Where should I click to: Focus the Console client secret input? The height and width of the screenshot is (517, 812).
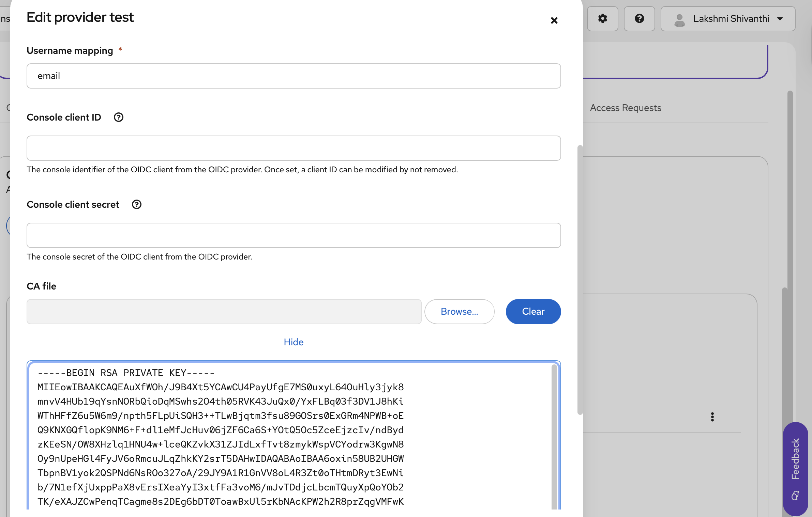click(294, 235)
